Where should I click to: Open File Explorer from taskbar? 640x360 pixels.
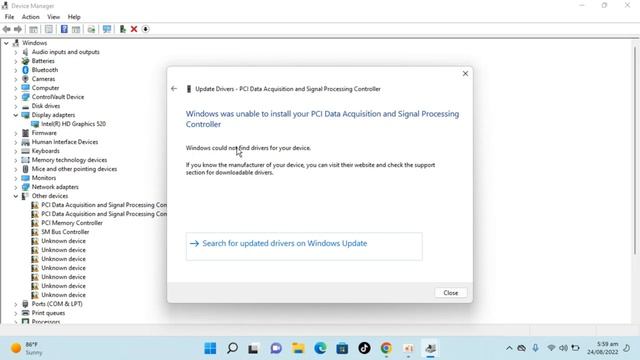coord(298,348)
